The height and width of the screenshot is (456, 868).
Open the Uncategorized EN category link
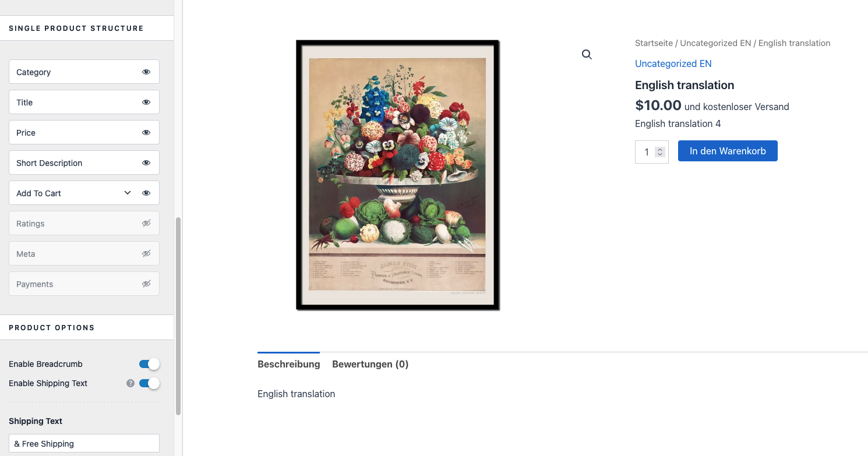pos(673,63)
